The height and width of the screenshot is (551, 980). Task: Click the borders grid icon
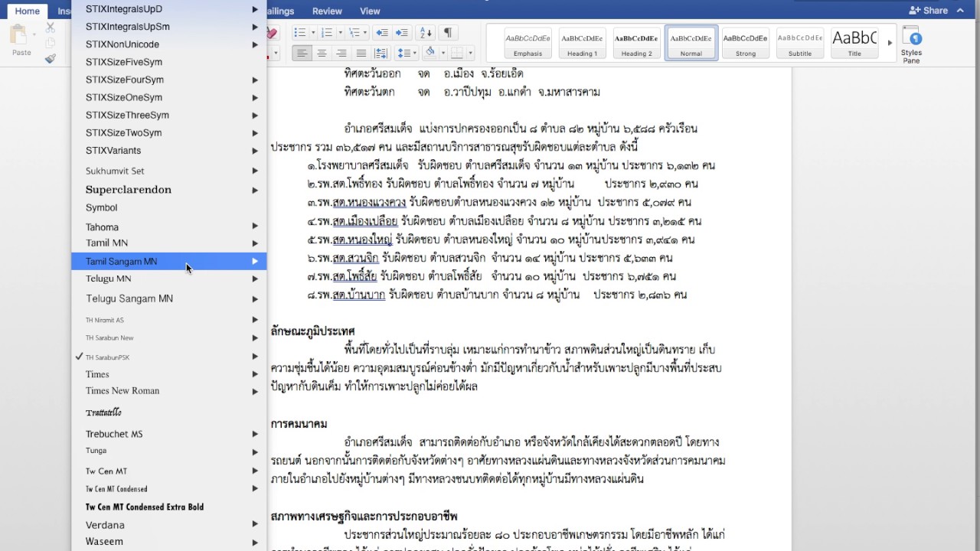pos(457,53)
